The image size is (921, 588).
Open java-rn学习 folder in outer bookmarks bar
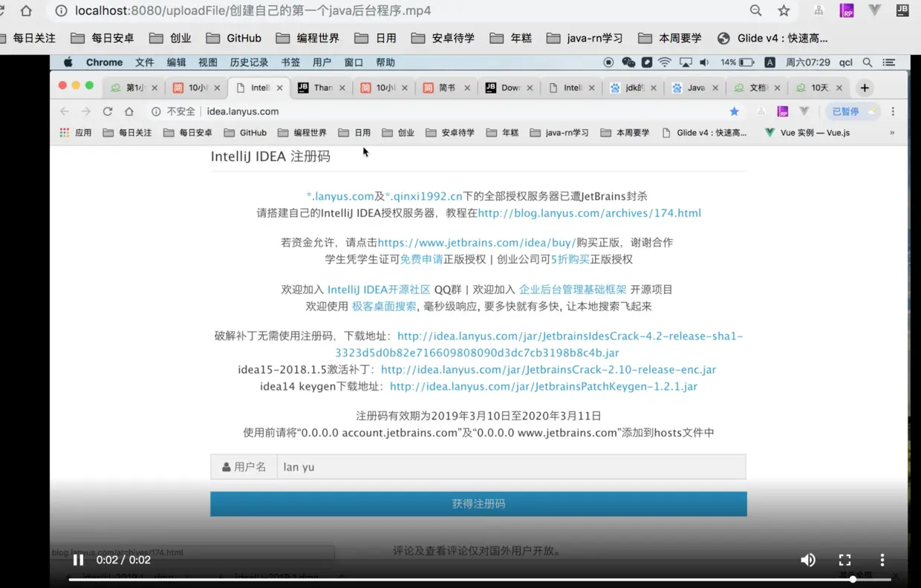point(585,38)
